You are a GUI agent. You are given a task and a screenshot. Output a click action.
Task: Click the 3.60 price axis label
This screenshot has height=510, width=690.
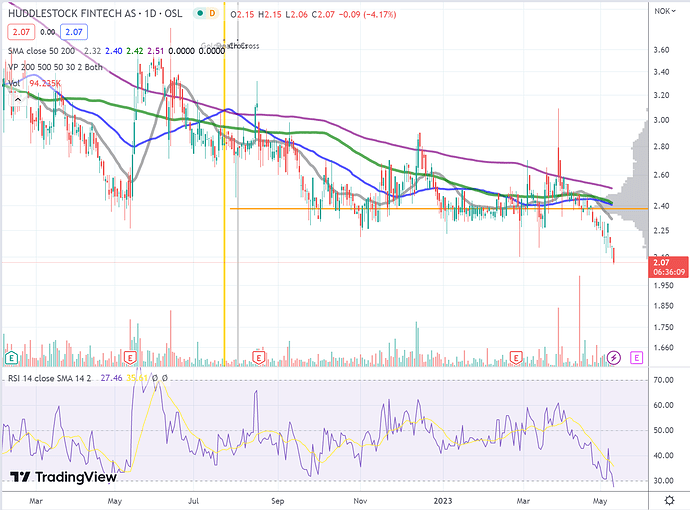click(x=661, y=50)
